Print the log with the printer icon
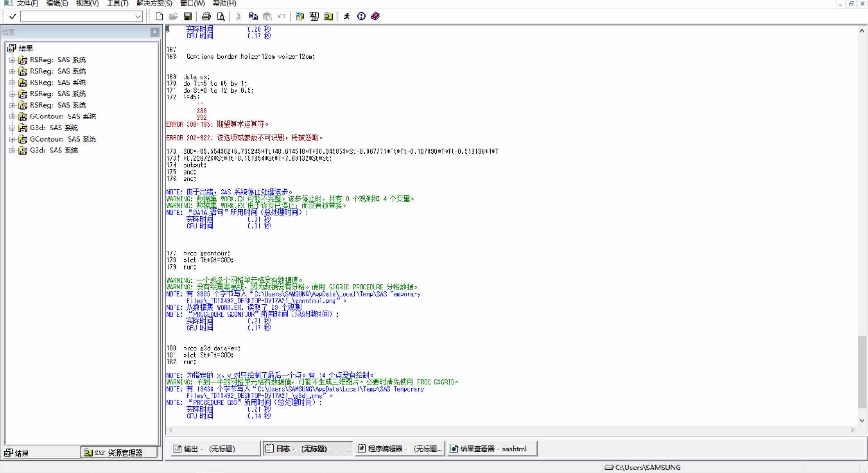The height and width of the screenshot is (473, 868). (x=206, y=17)
